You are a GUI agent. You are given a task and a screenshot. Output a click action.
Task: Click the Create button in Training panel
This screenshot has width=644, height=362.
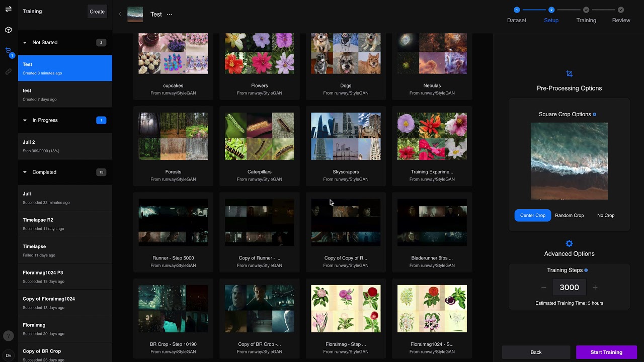click(97, 12)
